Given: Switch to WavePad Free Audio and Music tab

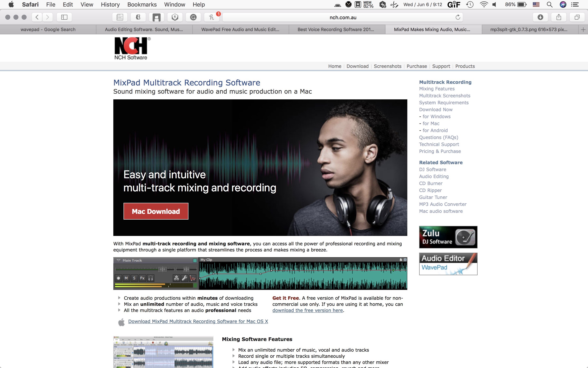Looking at the screenshot, I should point(240,30).
